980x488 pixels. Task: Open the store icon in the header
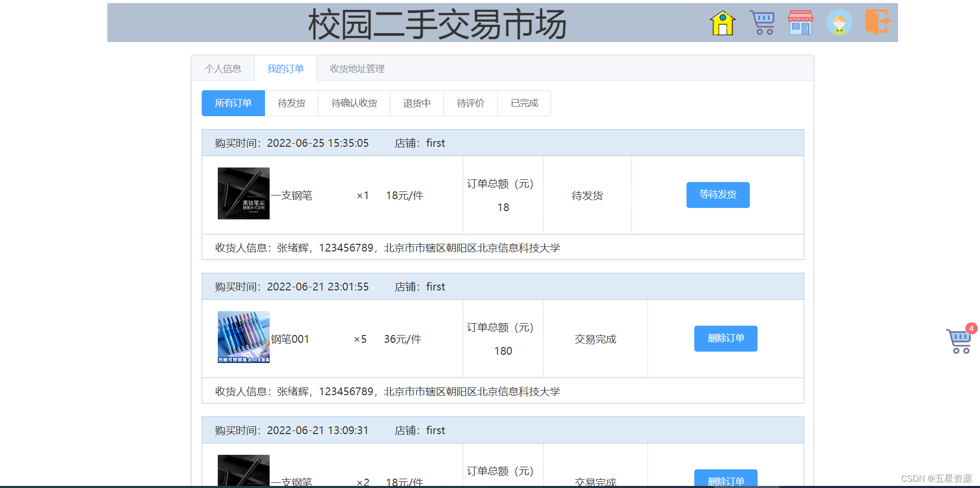800,23
